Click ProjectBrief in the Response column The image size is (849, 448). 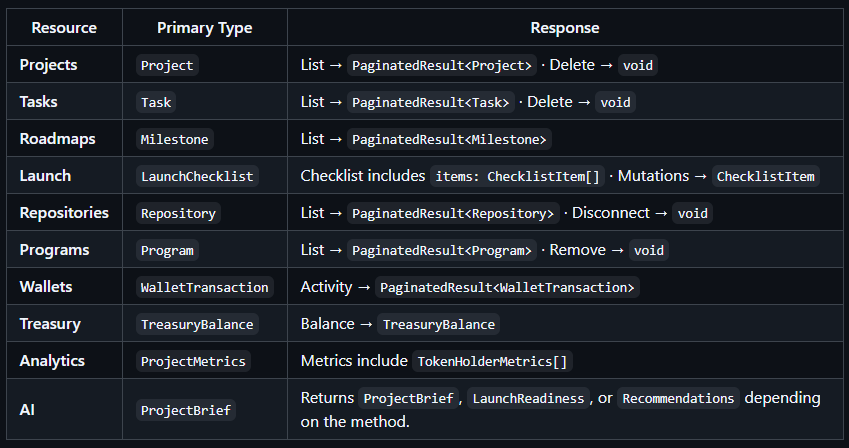tap(408, 398)
